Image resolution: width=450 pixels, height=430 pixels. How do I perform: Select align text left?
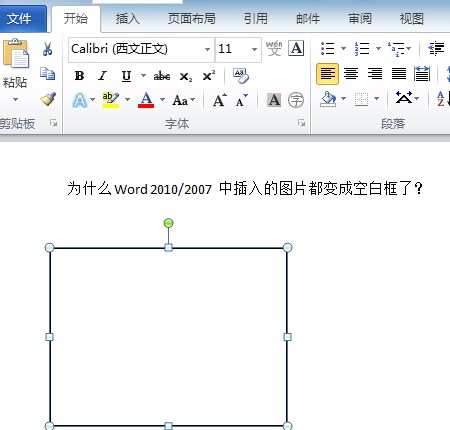tap(327, 74)
